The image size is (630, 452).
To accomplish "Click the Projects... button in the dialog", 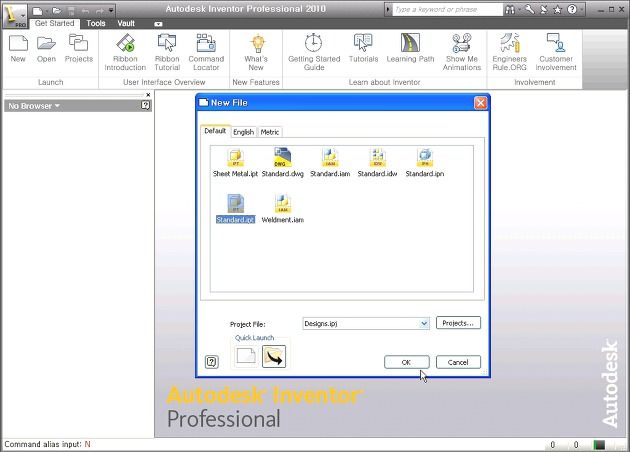I will pyautogui.click(x=458, y=323).
